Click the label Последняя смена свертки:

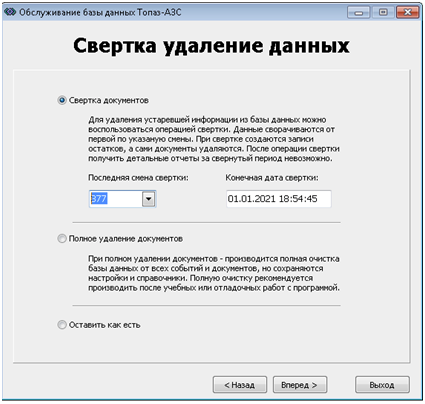coord(138,178)
